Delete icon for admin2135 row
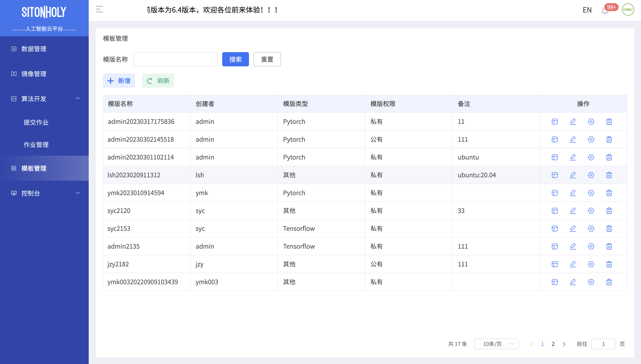Image resolution: width=641 pixels, height=364 pixels. (609, 246)
